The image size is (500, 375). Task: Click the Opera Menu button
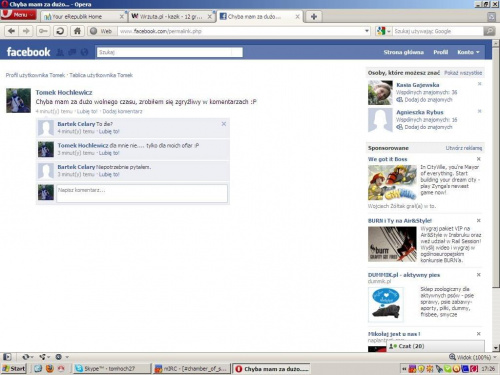point(18,15)
